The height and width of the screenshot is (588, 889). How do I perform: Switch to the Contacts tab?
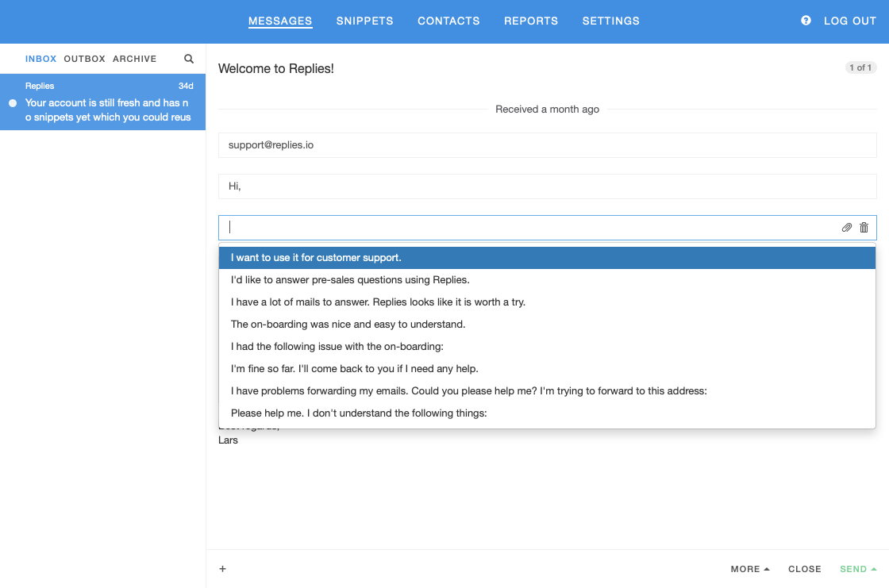448,21
